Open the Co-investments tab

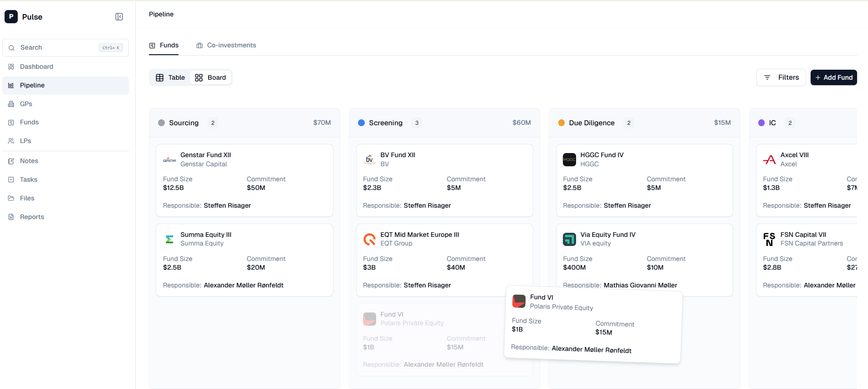tap(226, 46)
